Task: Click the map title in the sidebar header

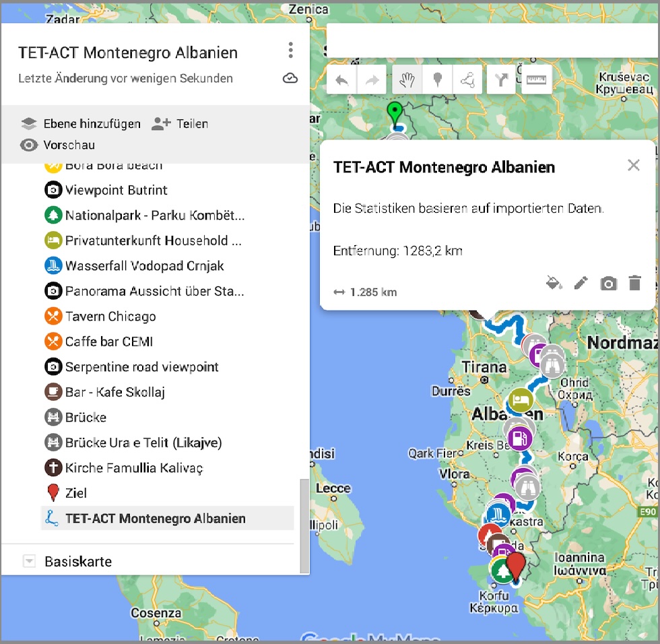Action: (128, 53)
